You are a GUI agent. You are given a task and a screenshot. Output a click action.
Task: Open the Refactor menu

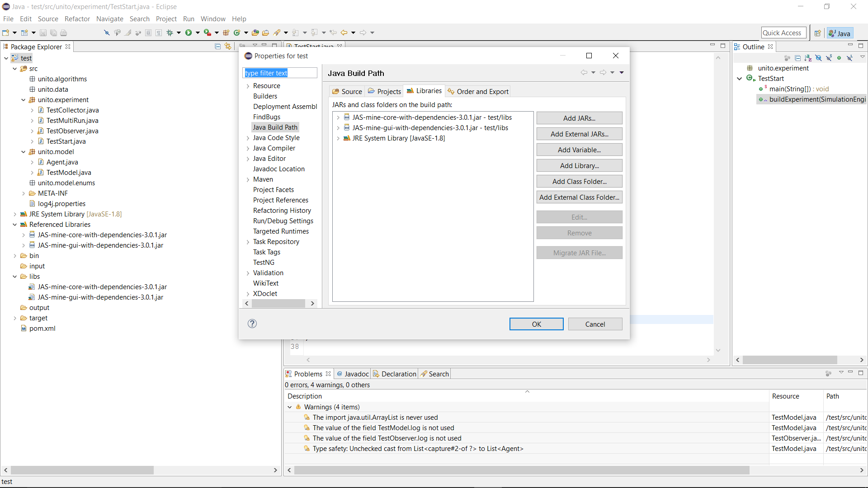[x=77, y=19]
